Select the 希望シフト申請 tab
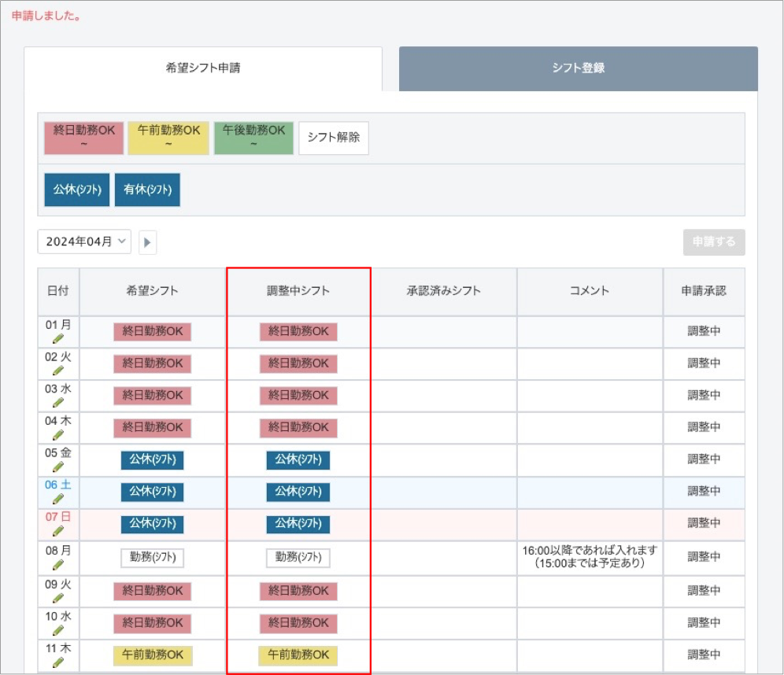Image resolution: width=784 pixels, height=675 pixels. click(203, 68)
